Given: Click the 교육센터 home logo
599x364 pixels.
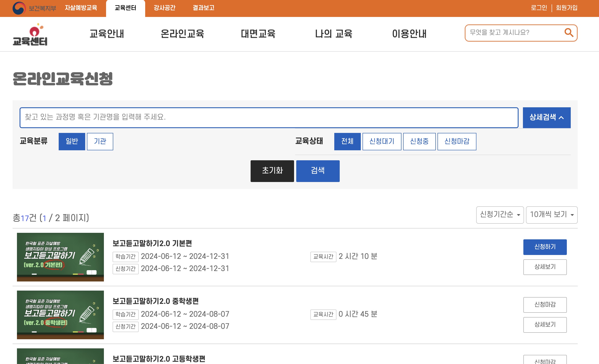Looking at the screenshot, I should [x=30, y=34].
